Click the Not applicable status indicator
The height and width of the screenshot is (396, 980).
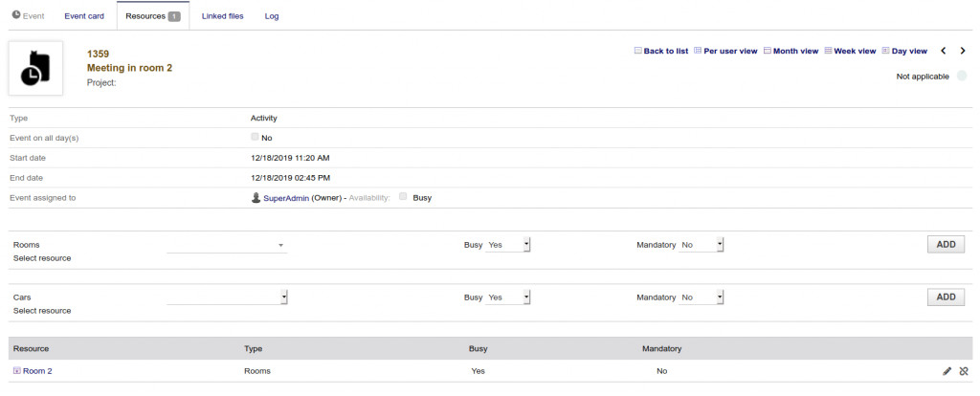961,76
